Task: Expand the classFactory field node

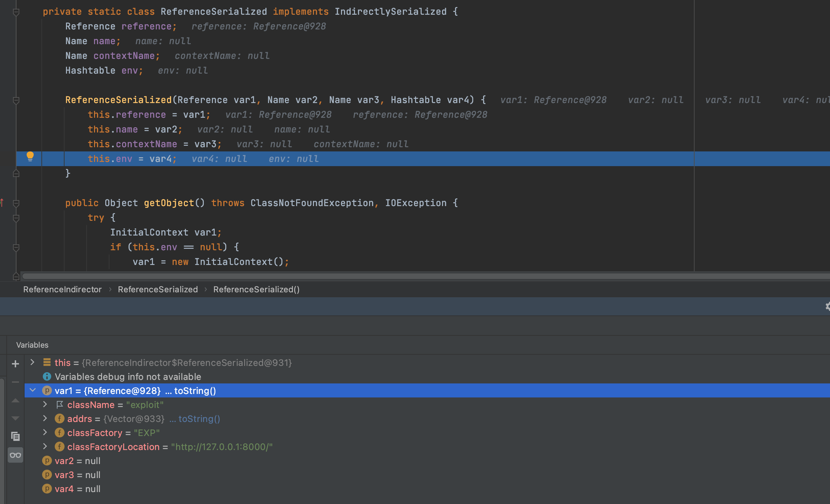Action: coord(45,432)
